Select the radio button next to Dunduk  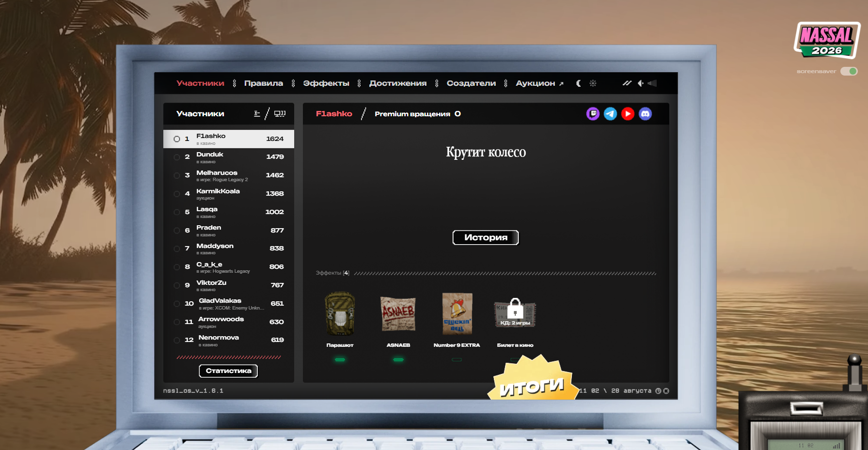tap(177, 157)
